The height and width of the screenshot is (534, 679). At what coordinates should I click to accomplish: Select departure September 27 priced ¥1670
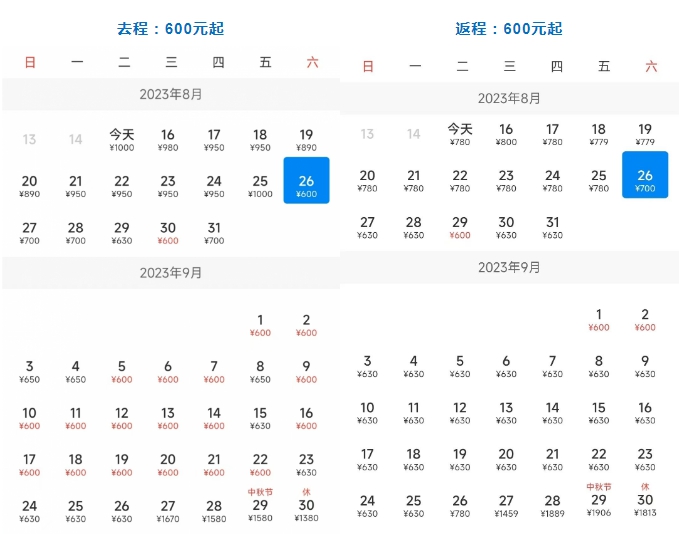coord(168,511)
